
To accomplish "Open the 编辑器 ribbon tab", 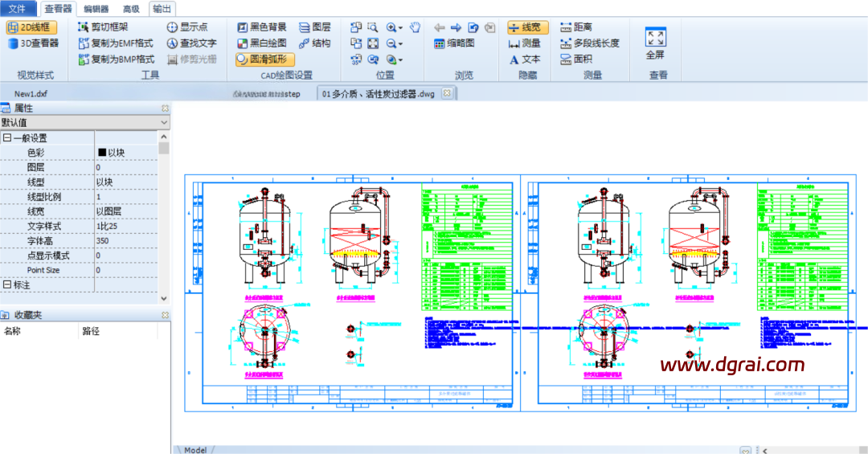I will pyautogui.click(x=96, y=9).
